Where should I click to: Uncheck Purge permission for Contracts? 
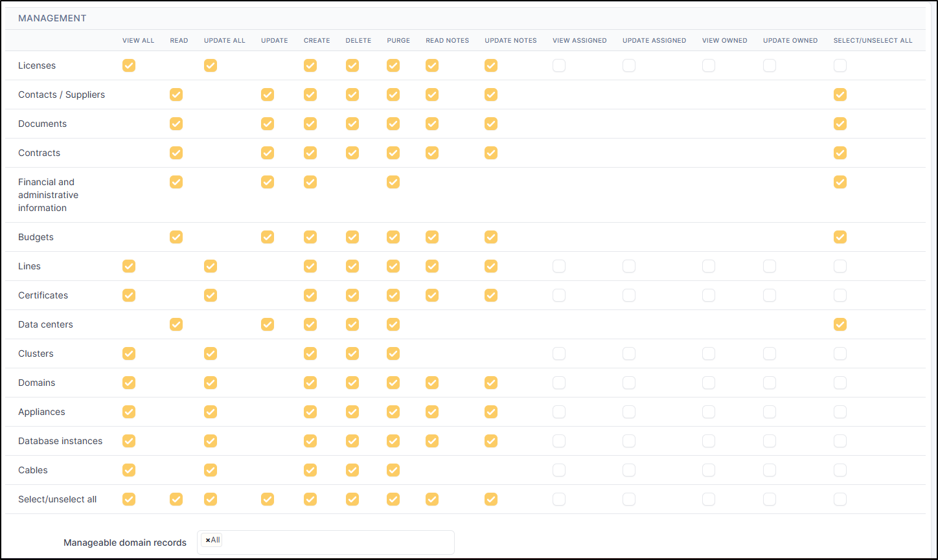tap(393, 153)
